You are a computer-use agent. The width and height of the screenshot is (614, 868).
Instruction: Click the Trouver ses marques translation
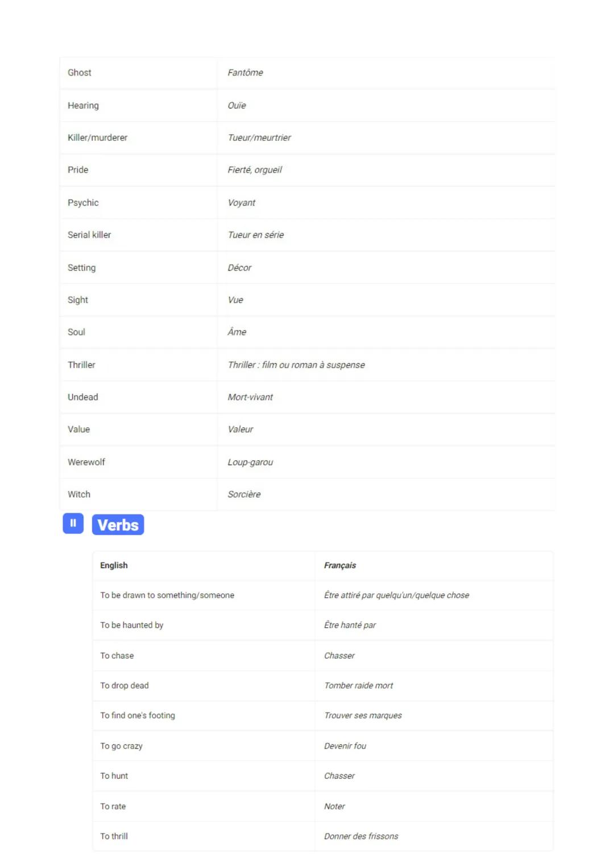[x=363, y=715]
